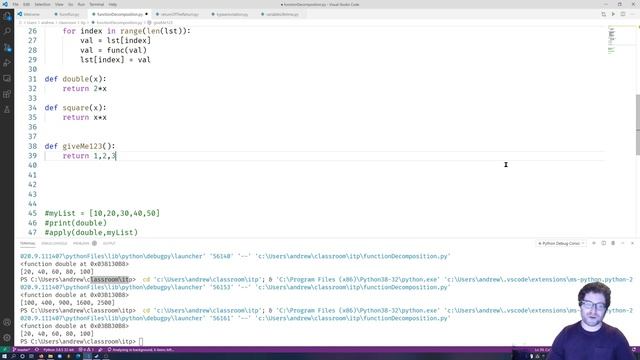Image resolution: width=640 pixels, height=360 pixels.
Task: Open the Selection menu
Action: click(42, 4)
